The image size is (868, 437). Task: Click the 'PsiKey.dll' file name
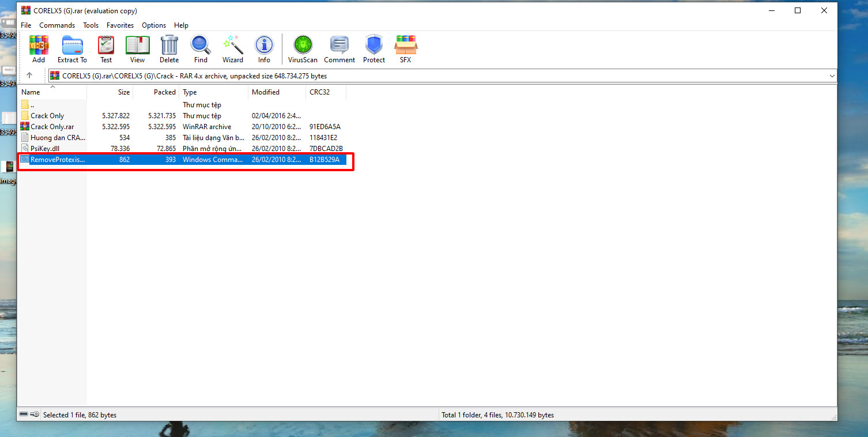tap(45, 149)
